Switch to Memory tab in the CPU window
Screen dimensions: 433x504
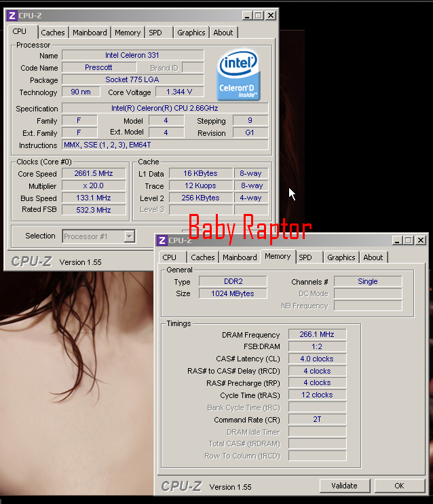pyautogui.click(x=128, y=33)
